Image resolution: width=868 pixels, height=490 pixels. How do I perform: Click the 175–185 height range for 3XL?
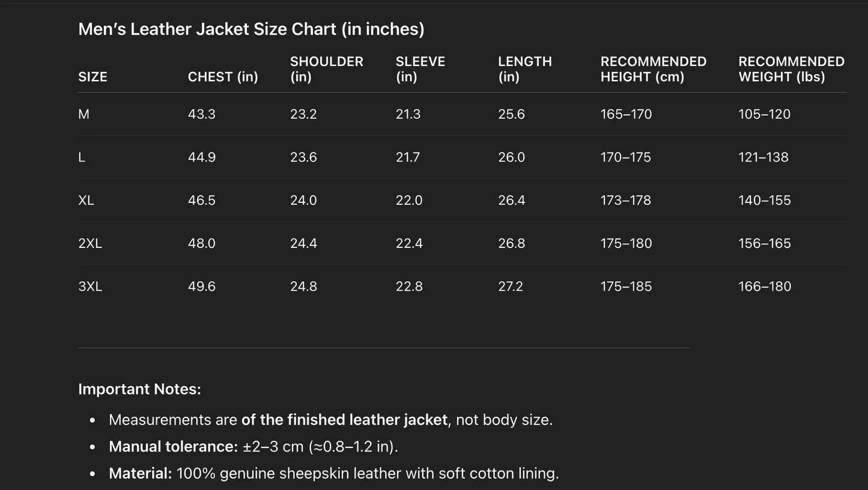(x=626, y=286)
